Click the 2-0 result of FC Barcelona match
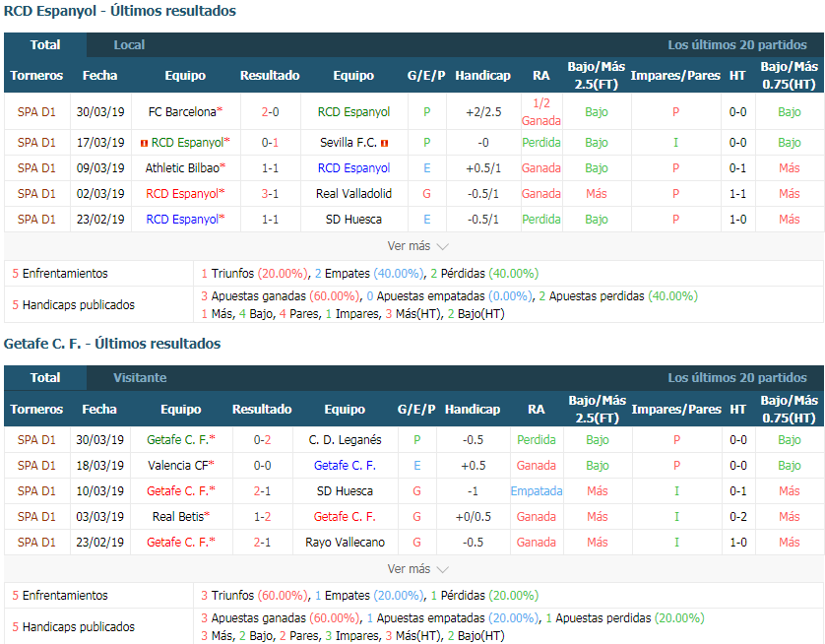 click(x=270, y=112)
